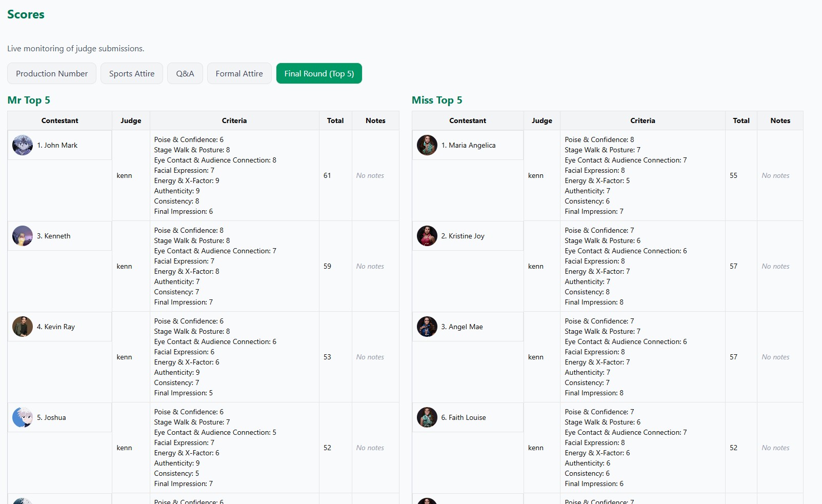Click Criteria column header in Miss table
This screenshot has width=822, height=504.
(643, 120)
